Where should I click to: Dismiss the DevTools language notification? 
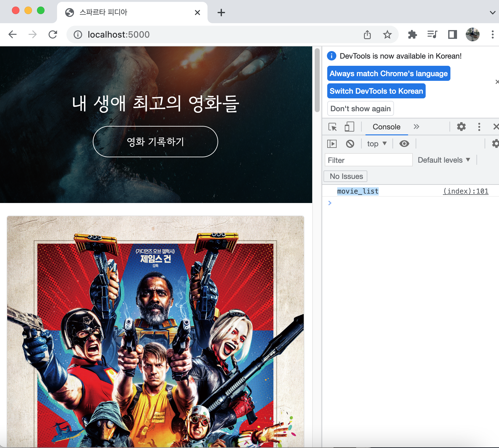496,82
